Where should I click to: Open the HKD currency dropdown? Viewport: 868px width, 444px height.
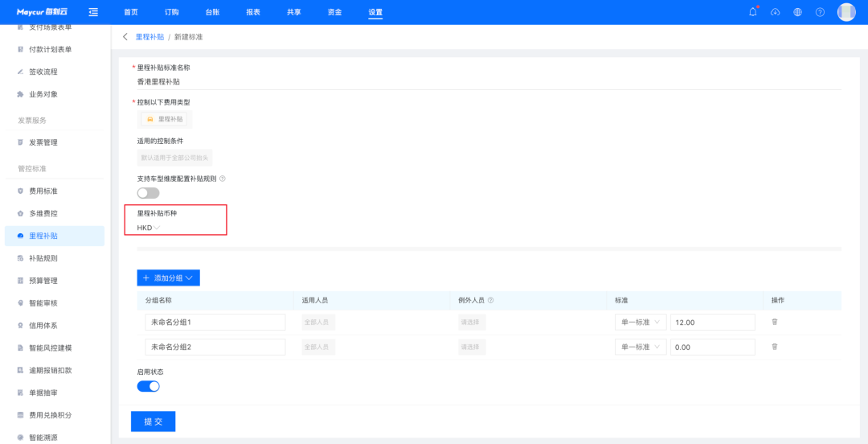click(149, 228)
